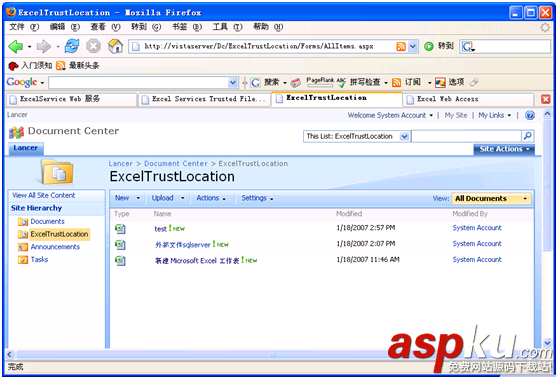
Task: Click in the SharePoint search text box
Action: click(466, 136)
